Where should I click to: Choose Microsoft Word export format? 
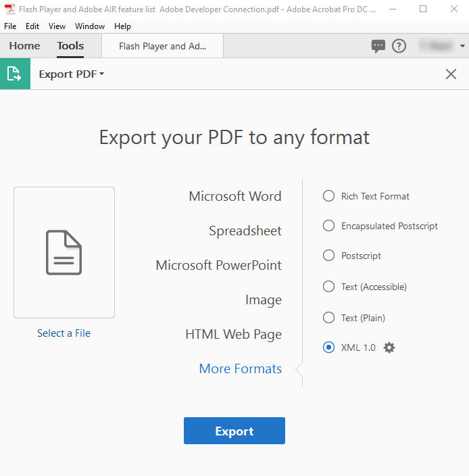235,196
